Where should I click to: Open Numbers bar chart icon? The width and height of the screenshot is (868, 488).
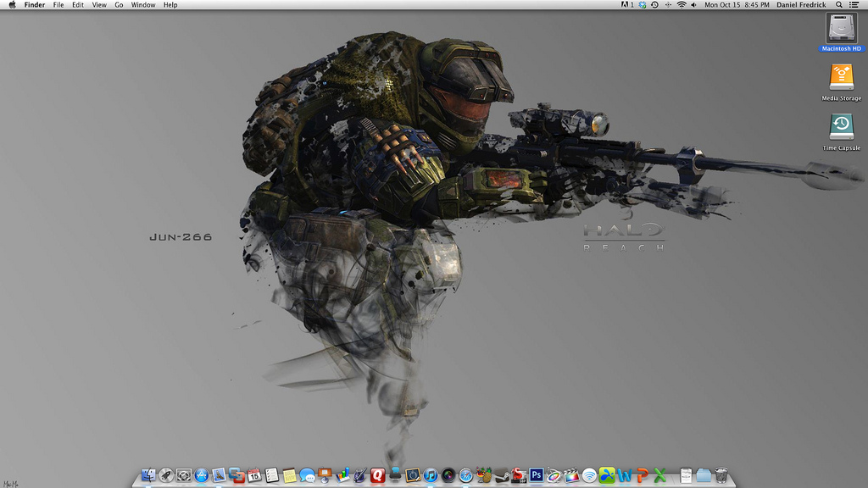(x=342, y=474)
